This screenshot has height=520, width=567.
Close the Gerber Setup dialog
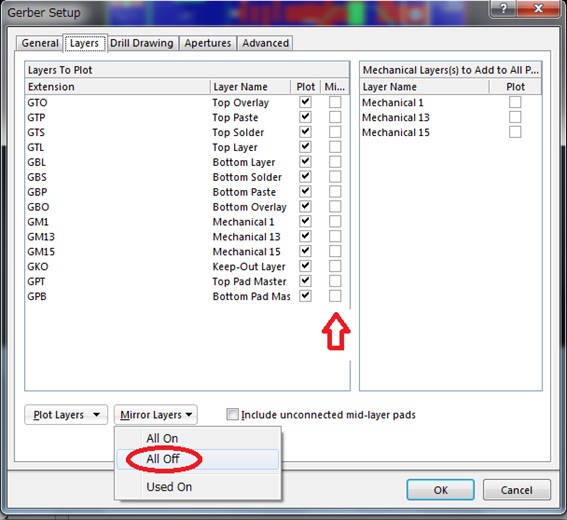538,8
